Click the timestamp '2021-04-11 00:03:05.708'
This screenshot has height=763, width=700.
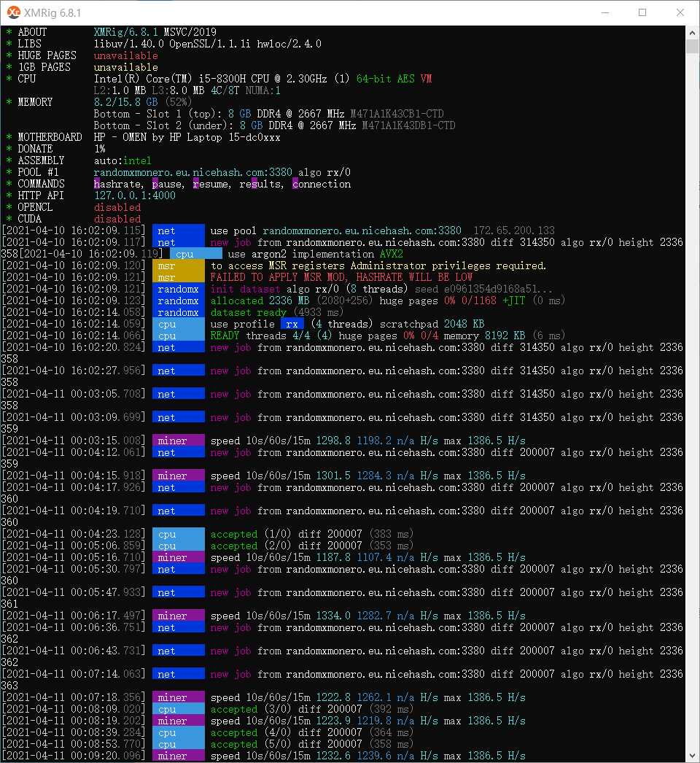coord(73,394)
